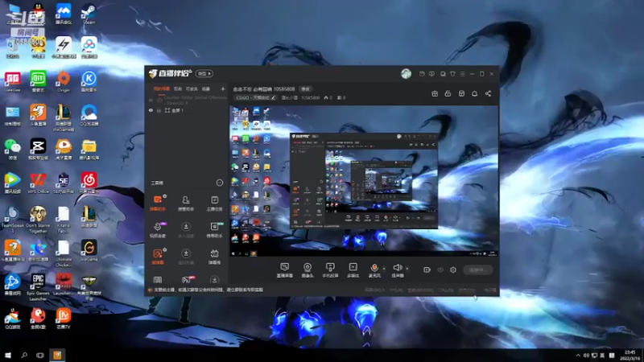Mute the 扬声器 speaker output

(x=397, y=270)
